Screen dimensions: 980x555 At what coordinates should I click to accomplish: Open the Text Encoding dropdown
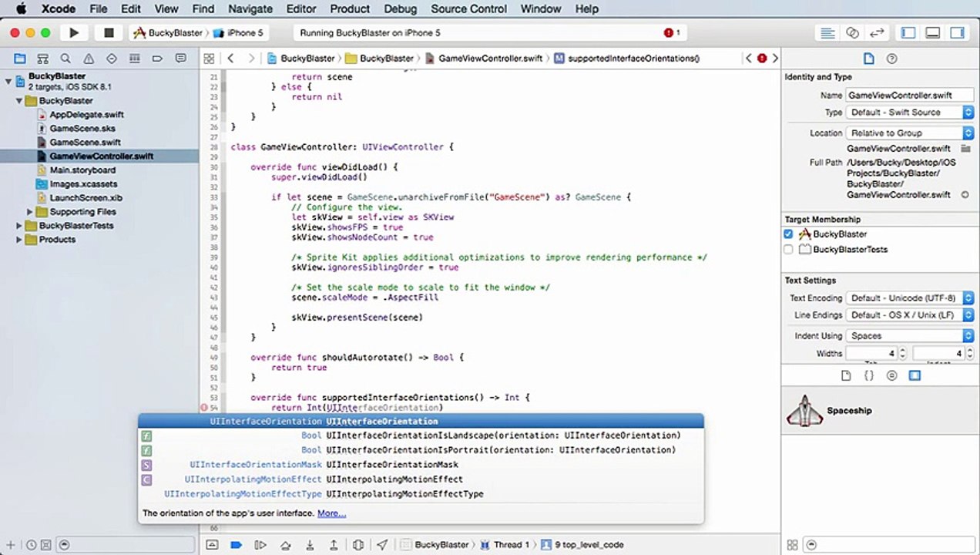point(910,298)
